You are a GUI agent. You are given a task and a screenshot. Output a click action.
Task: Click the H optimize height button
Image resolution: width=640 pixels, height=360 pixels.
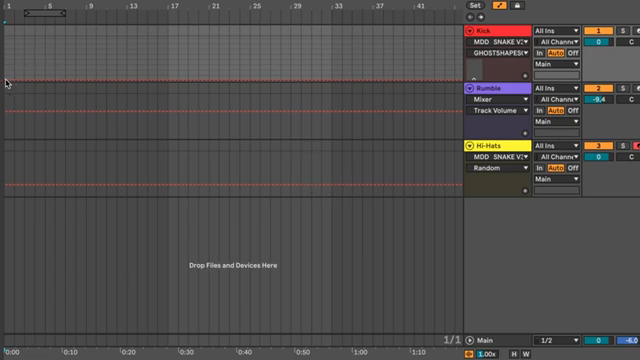[x=514, y=354]
